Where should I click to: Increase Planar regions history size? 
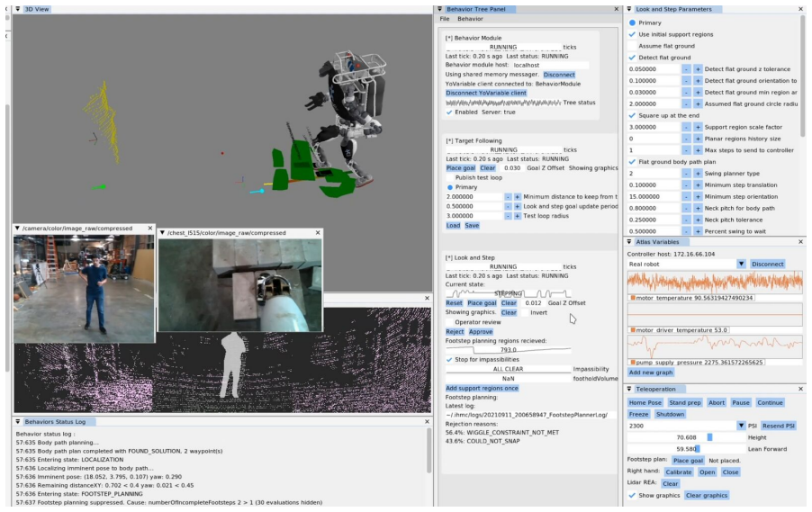coord(698,139)
